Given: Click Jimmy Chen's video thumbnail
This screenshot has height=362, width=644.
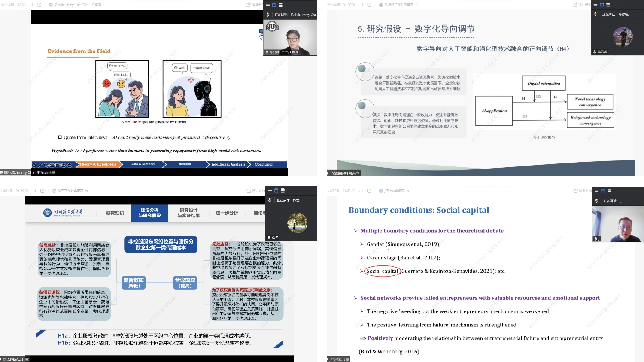Looking at the screenshot, I should 290,38.
